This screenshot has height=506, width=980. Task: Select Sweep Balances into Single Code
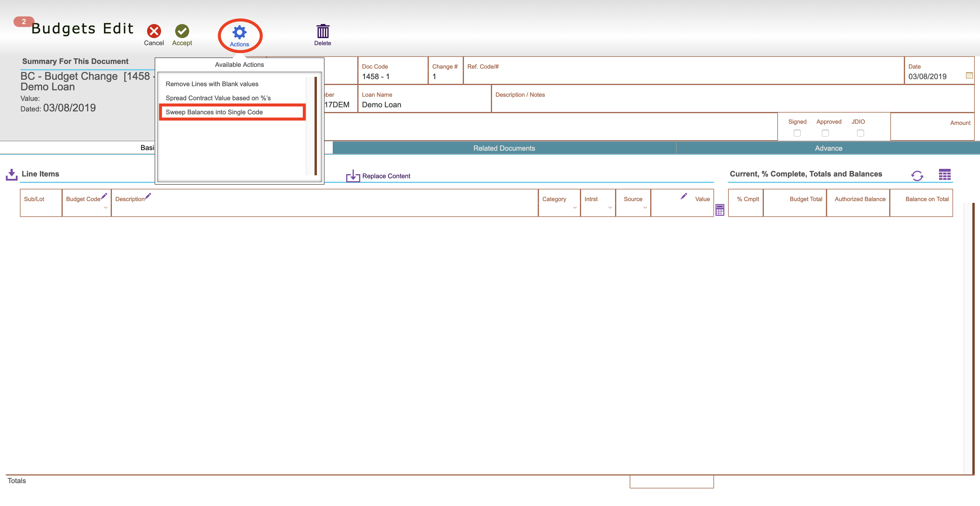(214, 112)
